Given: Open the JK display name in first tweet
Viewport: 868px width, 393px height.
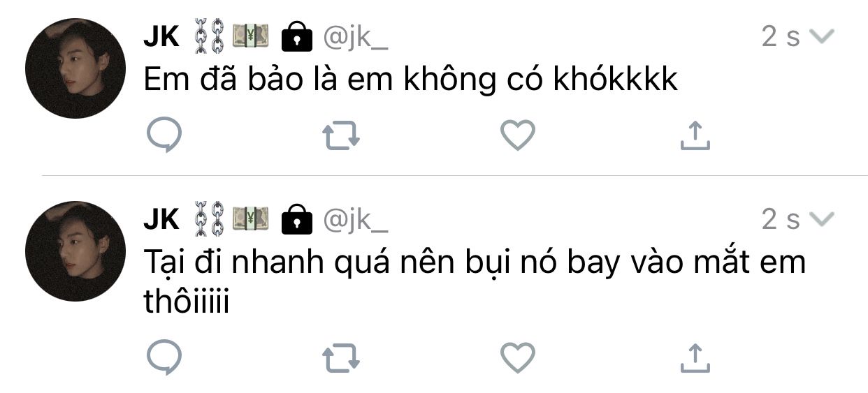Looking at the screenshot, I should coord(161,37).
